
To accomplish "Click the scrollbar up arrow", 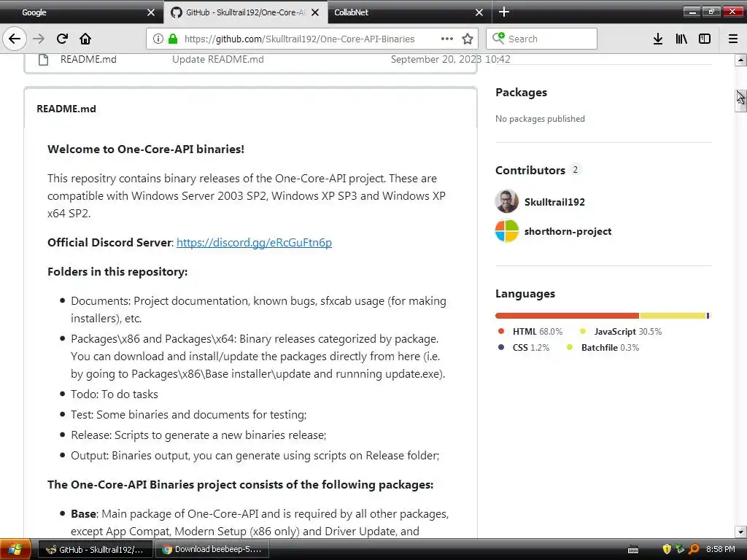I will pyautogui.click(x=740, y=60).
